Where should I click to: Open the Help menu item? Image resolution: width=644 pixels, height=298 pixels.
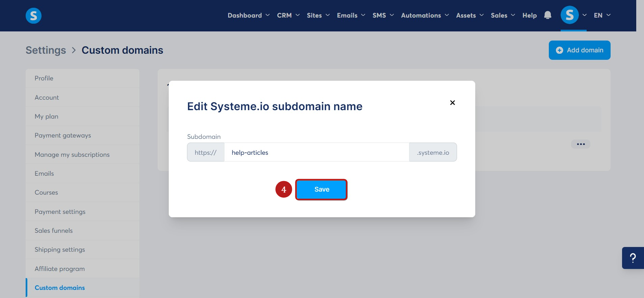pyautogui.click(x=530, y=15)
